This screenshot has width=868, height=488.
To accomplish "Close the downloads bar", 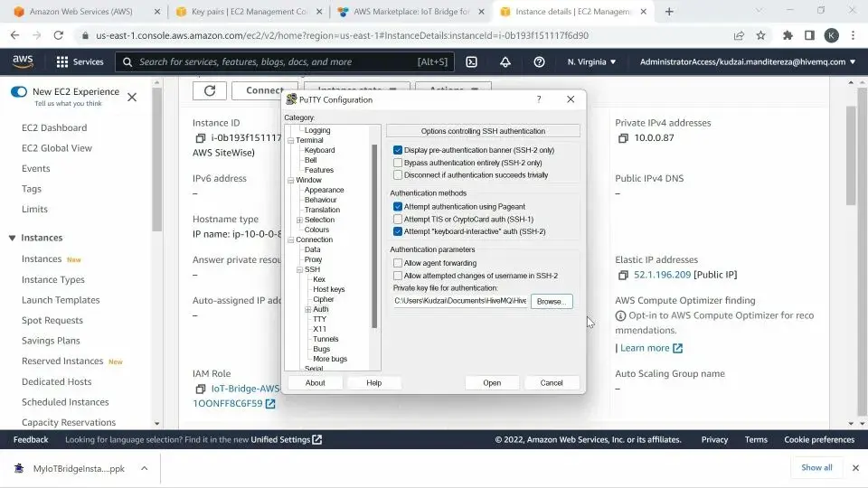I will [855, 468].
